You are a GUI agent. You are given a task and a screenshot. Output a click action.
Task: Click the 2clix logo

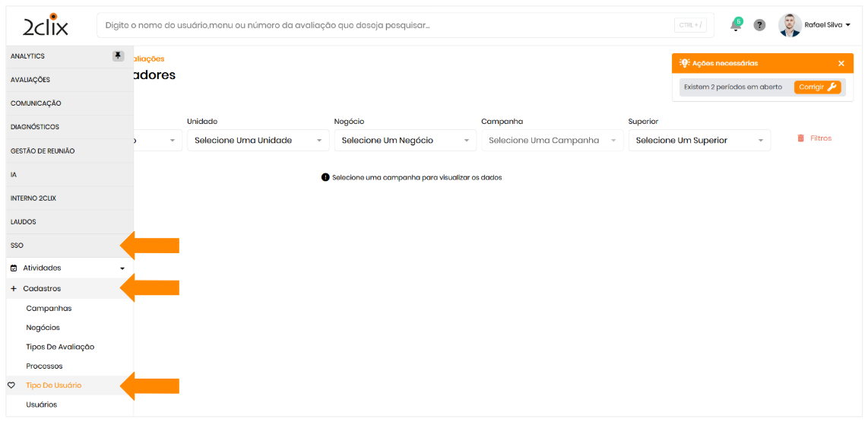[x=46, y=26]
